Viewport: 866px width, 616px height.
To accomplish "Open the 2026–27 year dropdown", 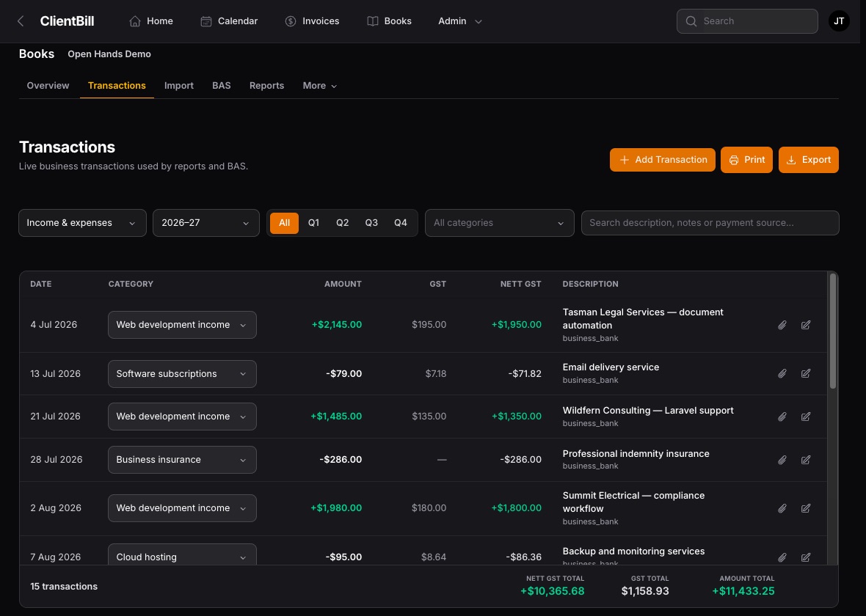I will tap(206, 223).
